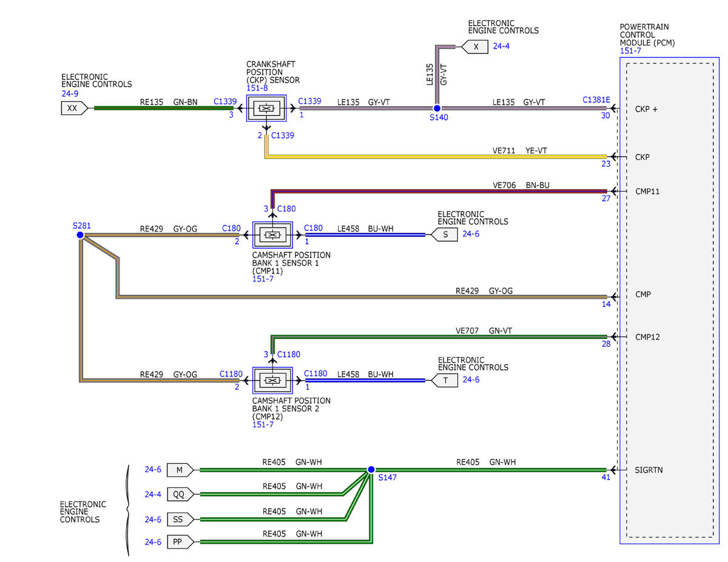Select the PP off-page connector tag
Screen dimensions: 728x562
[181, 542]
